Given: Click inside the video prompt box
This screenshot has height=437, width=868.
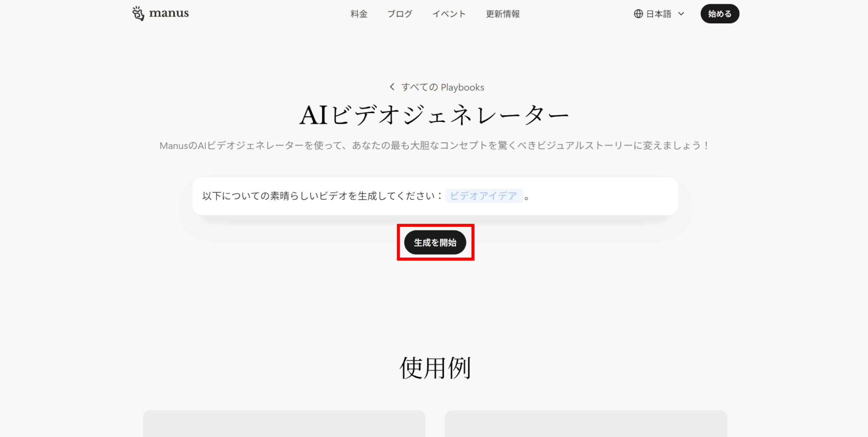Looking at the screenshot, I should 435,196.
